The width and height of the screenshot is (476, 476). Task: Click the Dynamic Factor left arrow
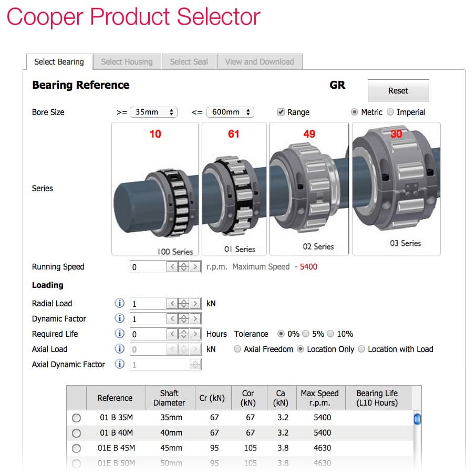pos(172,318)
